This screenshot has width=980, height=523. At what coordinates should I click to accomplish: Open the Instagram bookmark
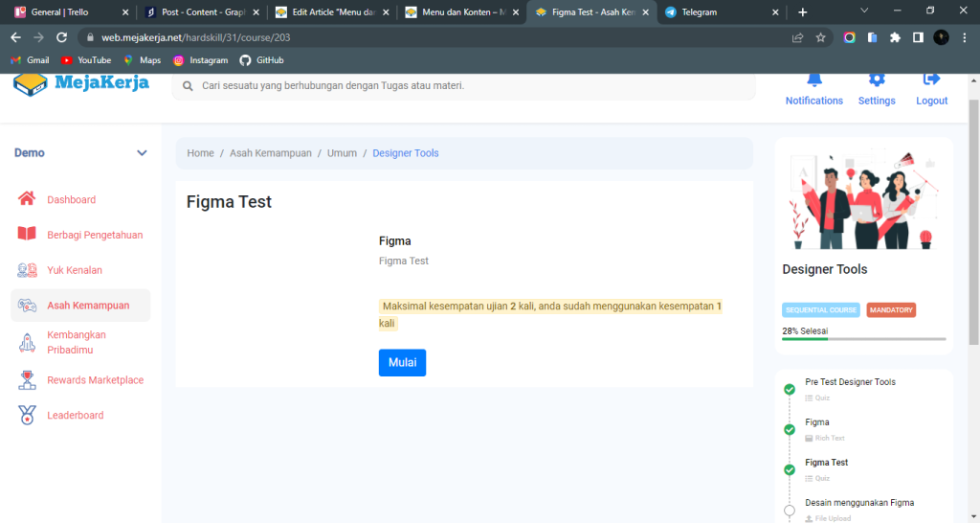tap(201, 60)
